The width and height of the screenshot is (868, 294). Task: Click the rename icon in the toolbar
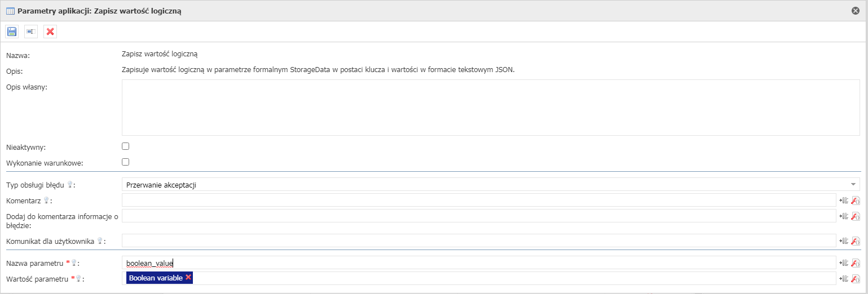31,32
